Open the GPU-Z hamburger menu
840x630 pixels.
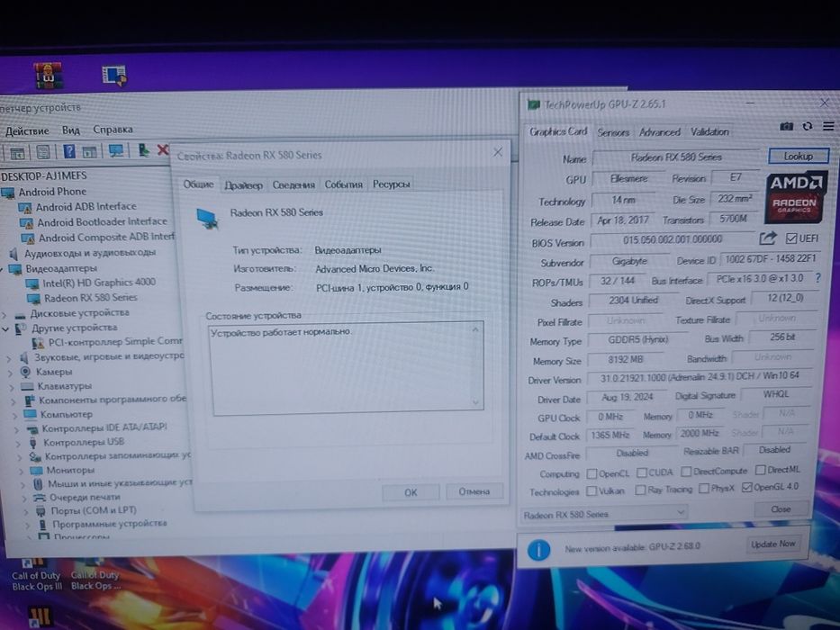pos(828,126)
